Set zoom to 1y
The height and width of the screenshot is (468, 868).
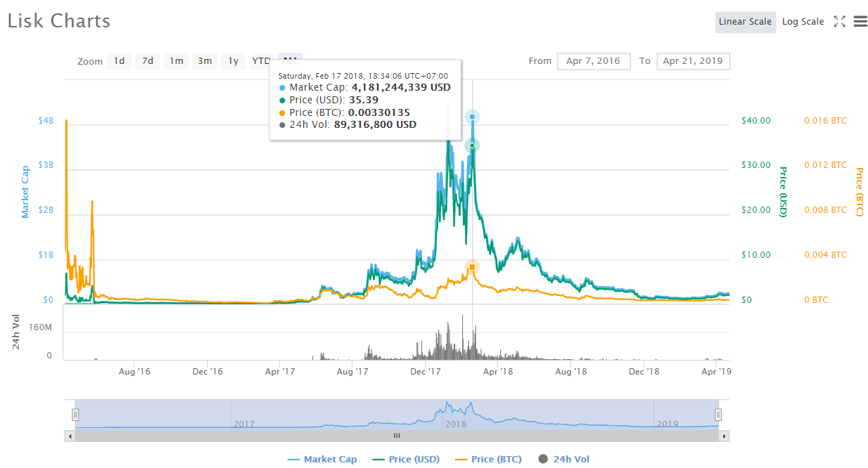point(233,61)
